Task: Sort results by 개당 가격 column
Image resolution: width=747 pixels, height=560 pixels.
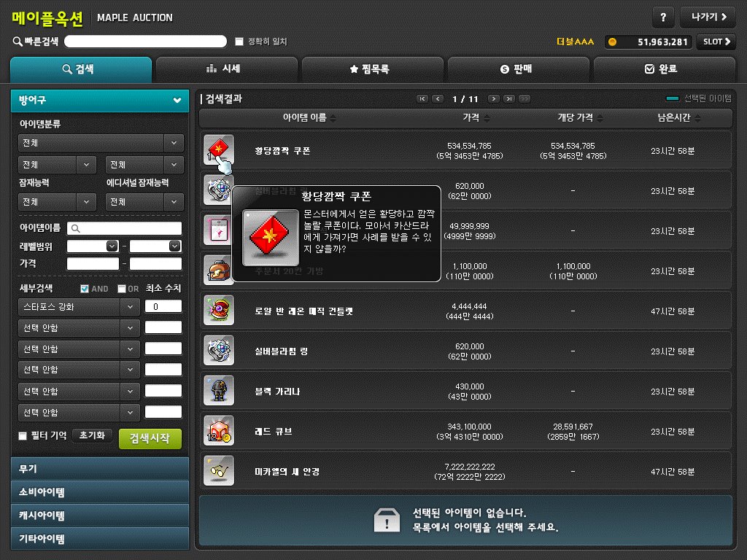Action: tap(580, 117)
